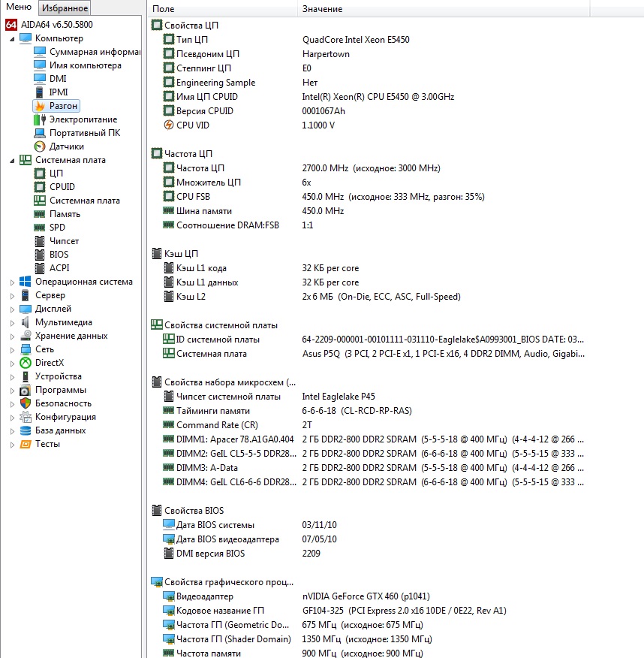Expand the Операционная система node
The image size is (644, 658).
[12, 282]
